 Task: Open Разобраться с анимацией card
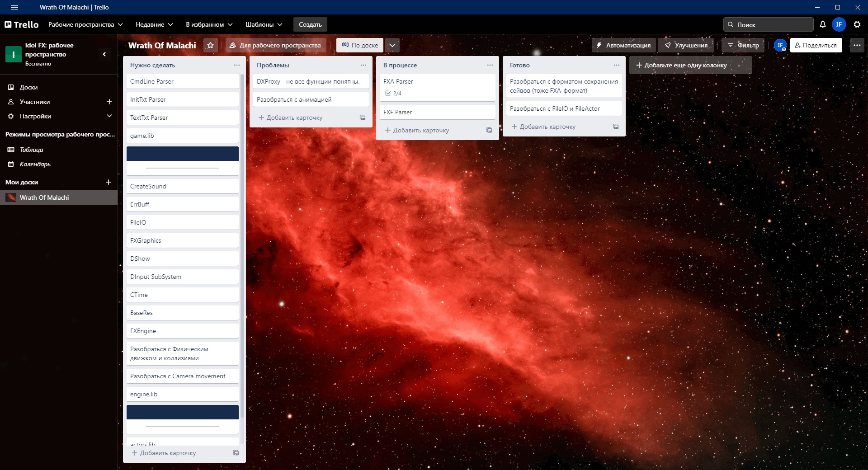pyautogui.click(x=311, y=99)
